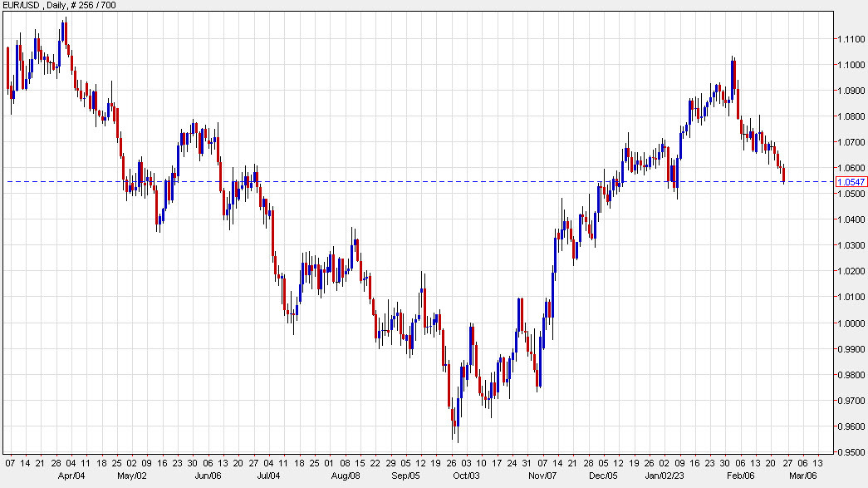Select the Nov/07 date label
This screenshot has height=488, width=868.
click(542, 476)
